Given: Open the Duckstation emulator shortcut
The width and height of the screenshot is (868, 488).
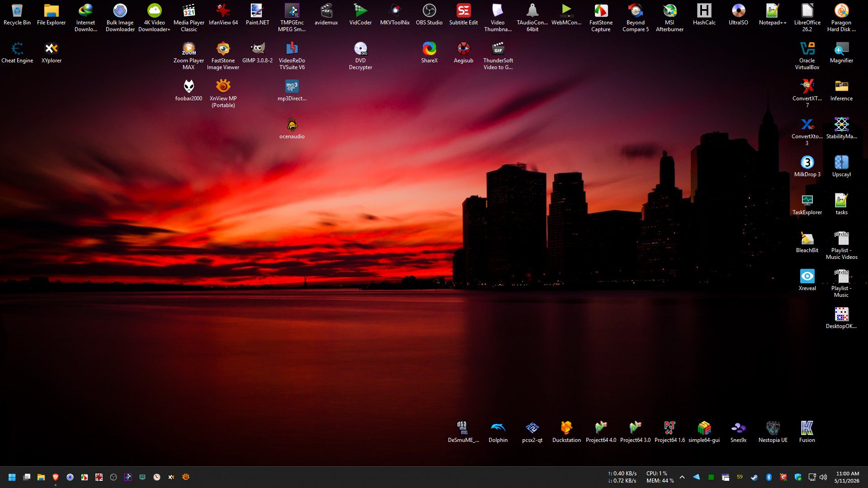Looking at the screenshot, I should coord(566,432).
